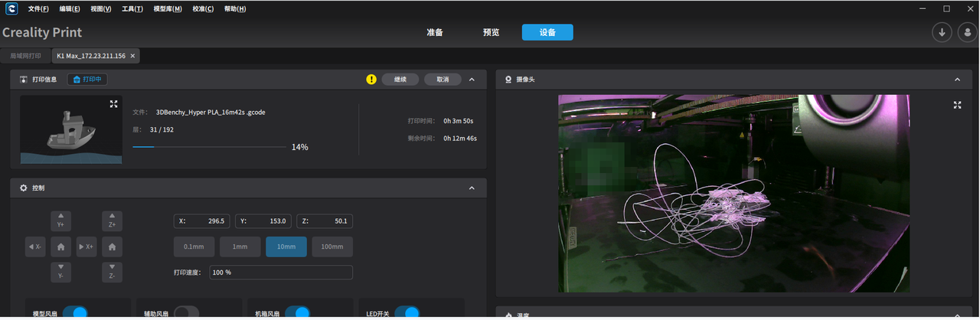980x320 pixels.
Task: Click the 打印速度 print speed field
Action: click(281, 272)
